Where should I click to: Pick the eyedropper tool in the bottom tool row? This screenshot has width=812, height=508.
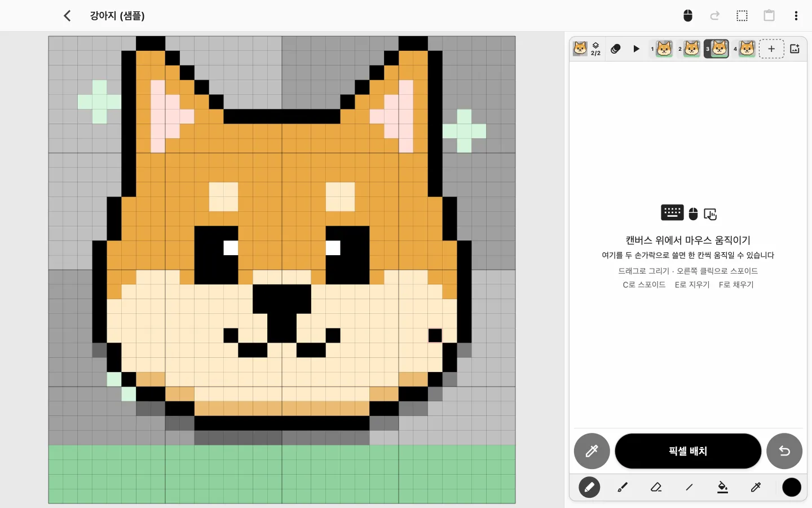tap(756, 487)
